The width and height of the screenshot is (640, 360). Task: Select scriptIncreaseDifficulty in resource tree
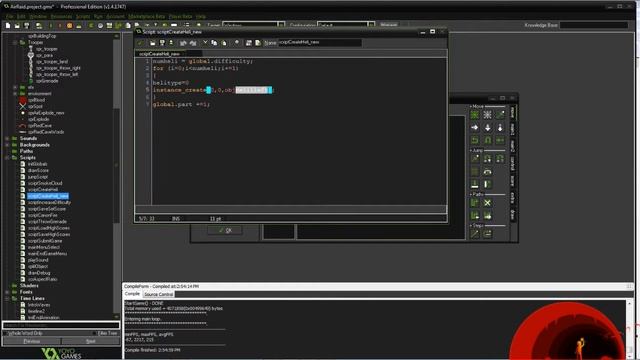49,202
